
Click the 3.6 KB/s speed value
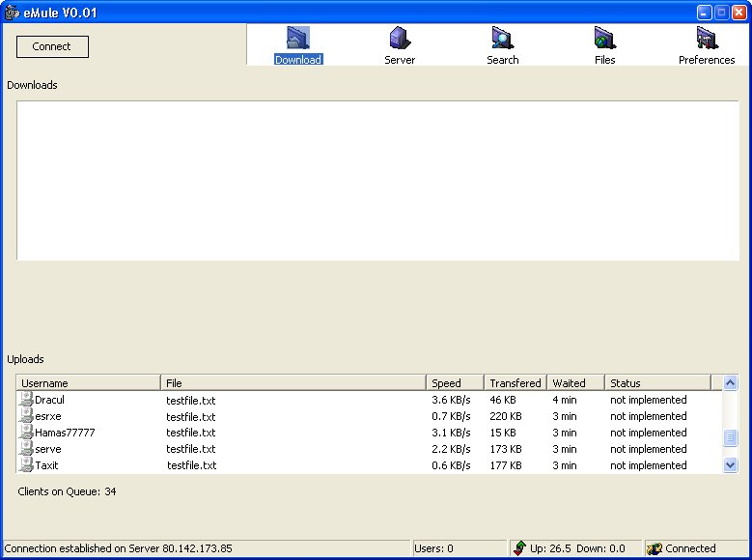coord(451,400)
